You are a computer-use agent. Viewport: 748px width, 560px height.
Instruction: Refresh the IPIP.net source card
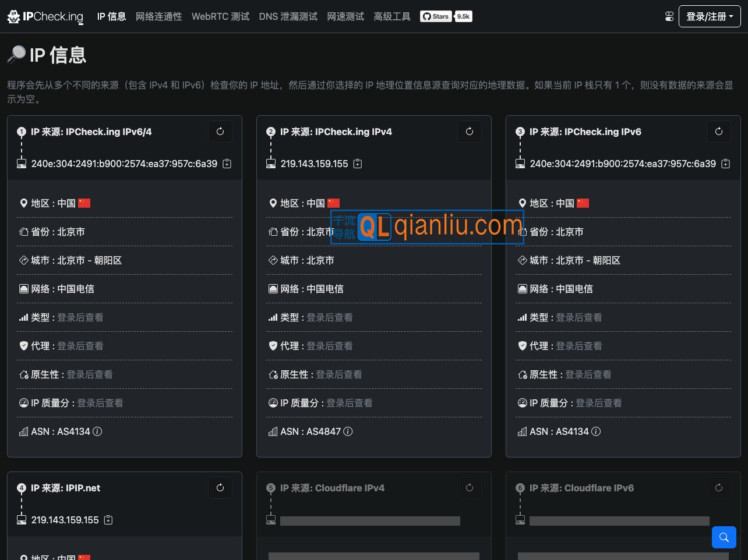(220, 488)
